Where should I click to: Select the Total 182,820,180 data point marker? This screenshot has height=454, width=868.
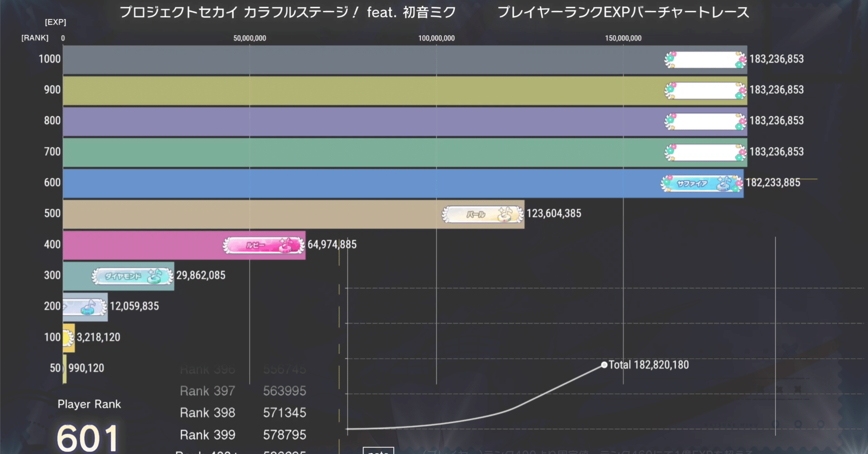tap(604, 365)
